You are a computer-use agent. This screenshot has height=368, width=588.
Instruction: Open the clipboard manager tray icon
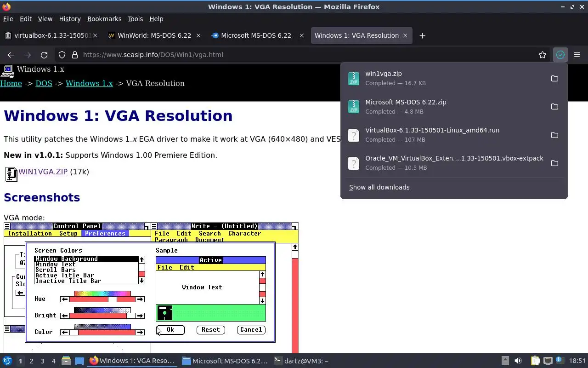535,361
